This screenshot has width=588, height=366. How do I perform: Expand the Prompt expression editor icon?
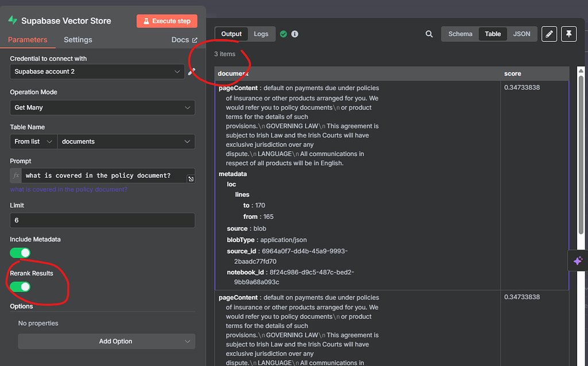(x=191, y=179)
